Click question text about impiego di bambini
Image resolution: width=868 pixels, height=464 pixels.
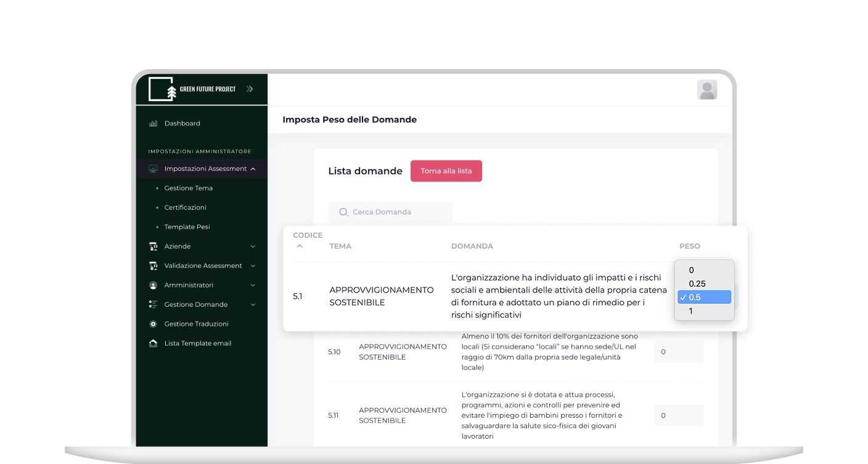point(542,415)
